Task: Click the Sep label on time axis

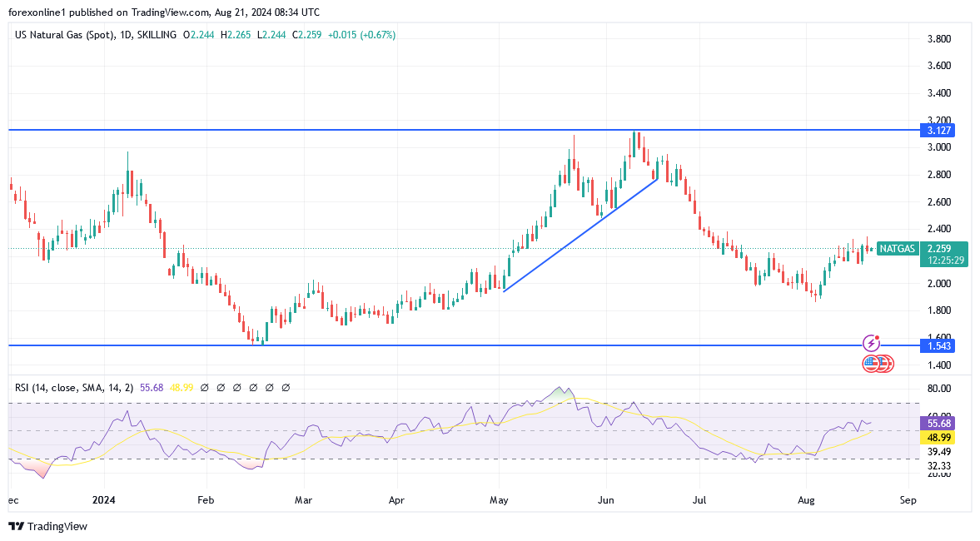Action: pyautogui.click(x=908, y=500)
